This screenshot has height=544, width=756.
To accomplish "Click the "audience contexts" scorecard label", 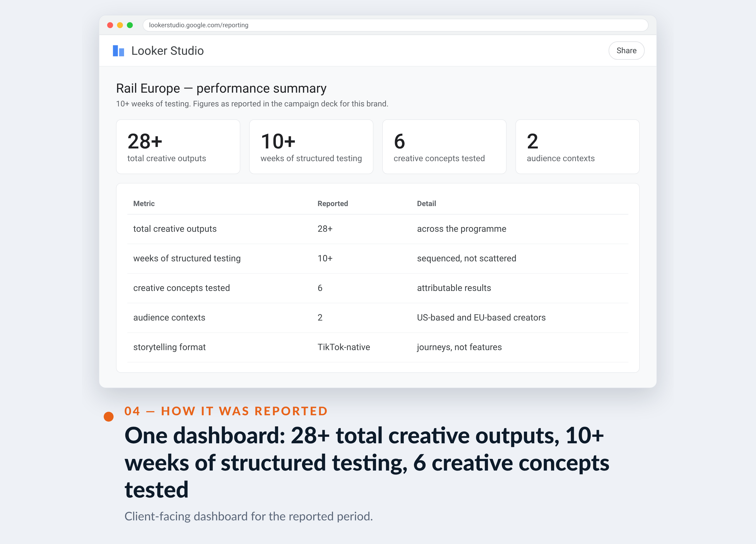I will coord(561,158).
